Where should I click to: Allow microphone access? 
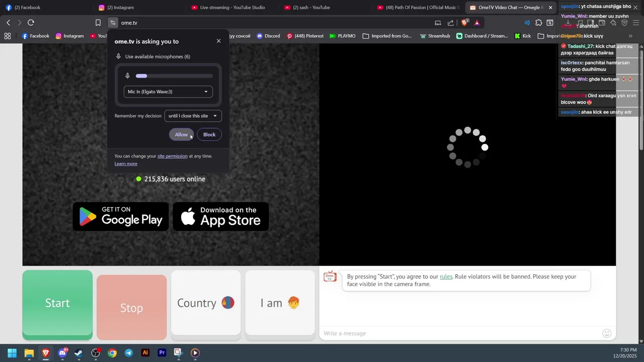pos(181,134)
